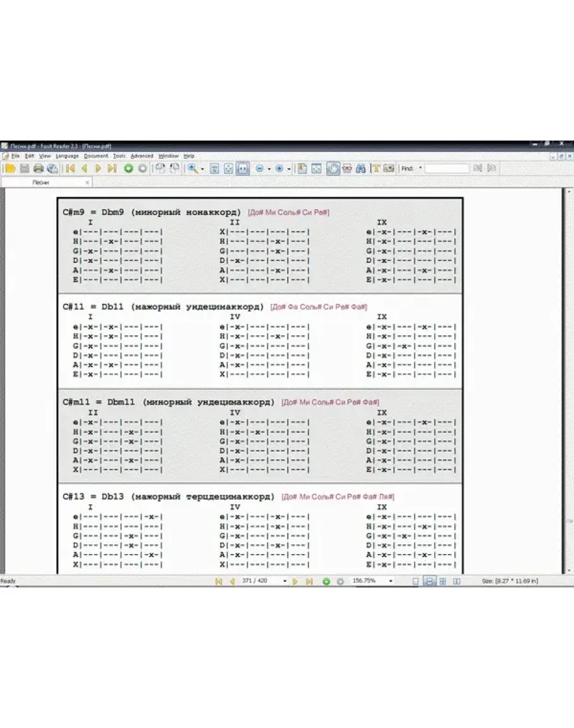Enable single page layout in status bar
The image size is (574, 728).
click(416, 581)
